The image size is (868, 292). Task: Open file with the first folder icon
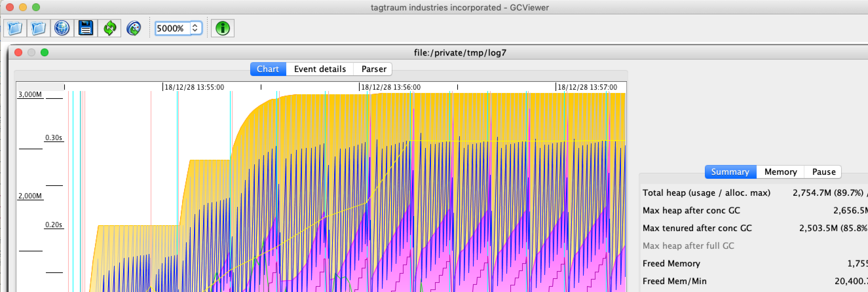(x=15, y=28)
